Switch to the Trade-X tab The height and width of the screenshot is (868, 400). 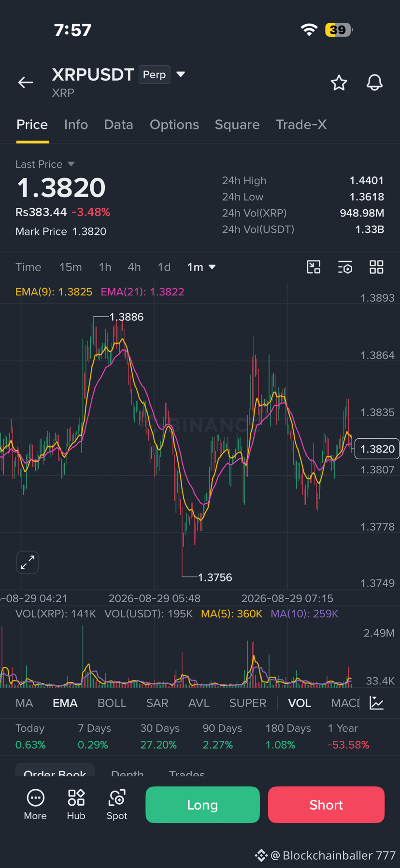pos(301,125)
